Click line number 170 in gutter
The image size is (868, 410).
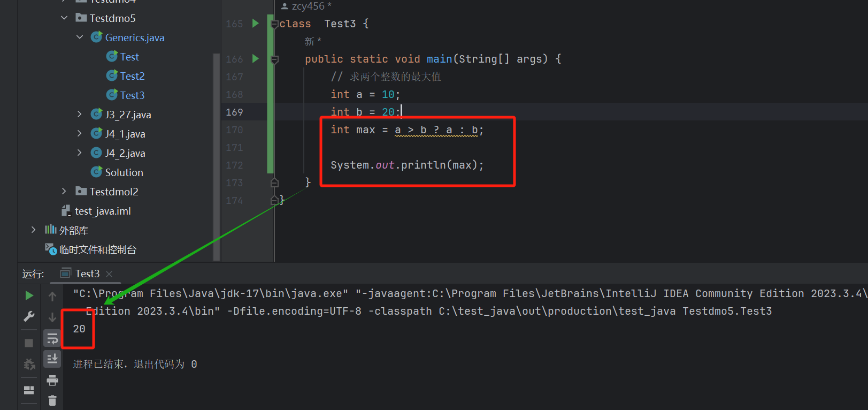point(234,130)
